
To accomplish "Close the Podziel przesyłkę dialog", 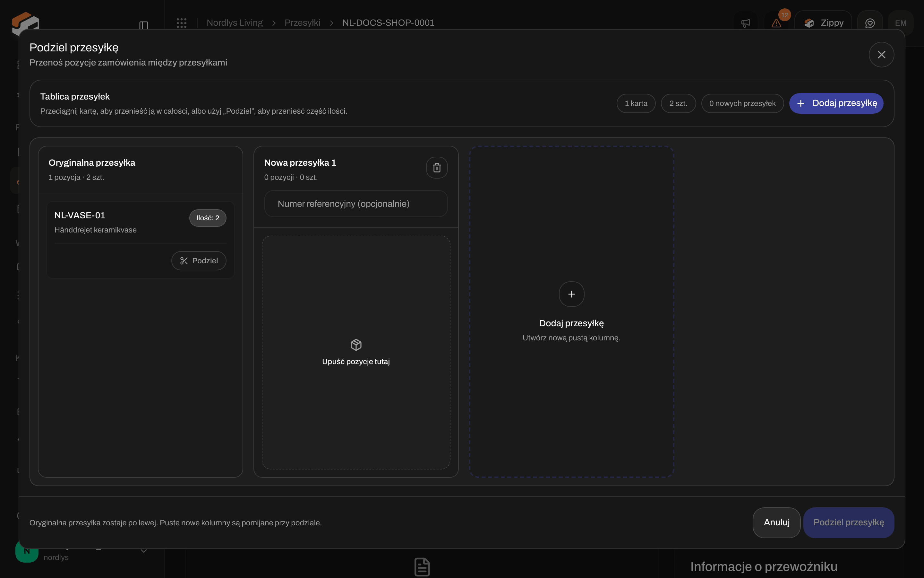I will click(x=881, y=55).
